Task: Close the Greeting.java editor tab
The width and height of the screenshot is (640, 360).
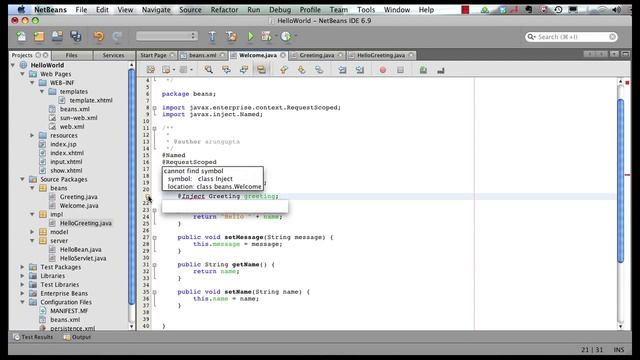Action: pyautogui.click(x=340, y=55)
